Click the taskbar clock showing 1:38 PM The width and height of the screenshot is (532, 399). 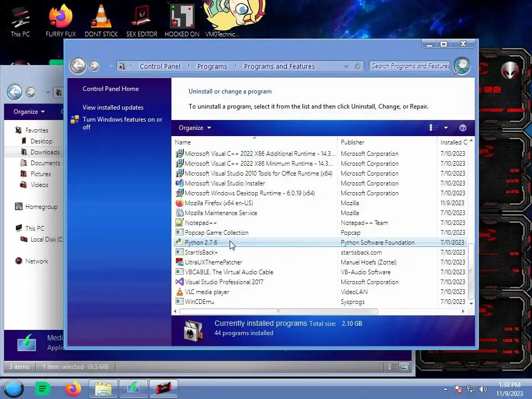510,389
